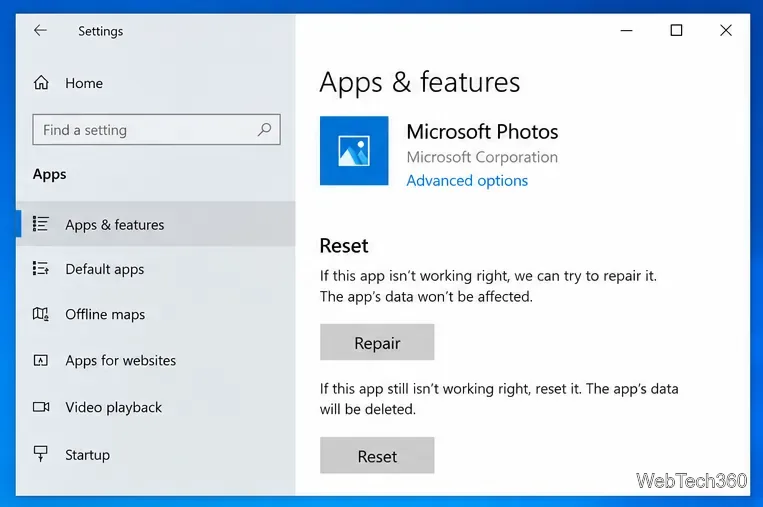Click the Apps sidebar section label
The height and width of the screenshot is (507, 763).
(50, 174)
